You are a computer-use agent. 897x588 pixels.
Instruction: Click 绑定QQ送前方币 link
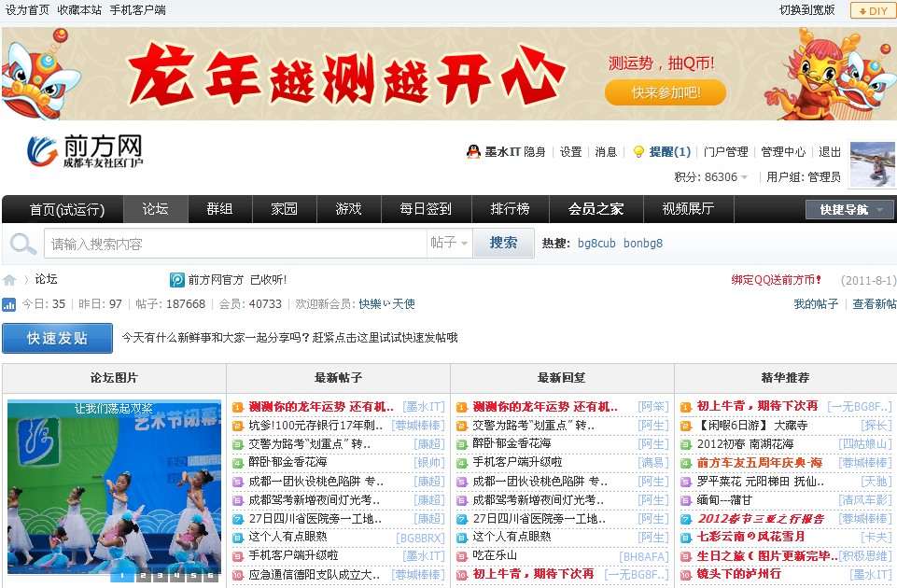pos(777,280)
